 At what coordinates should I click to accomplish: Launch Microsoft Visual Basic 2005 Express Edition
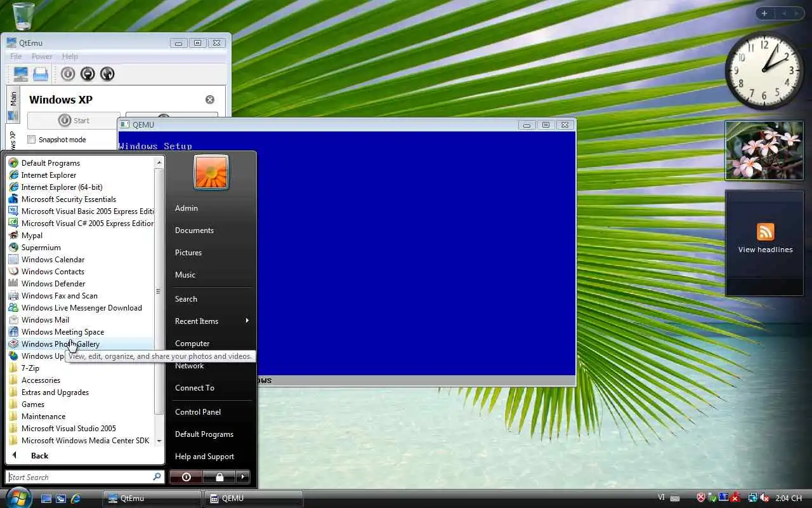pos(81,211)
